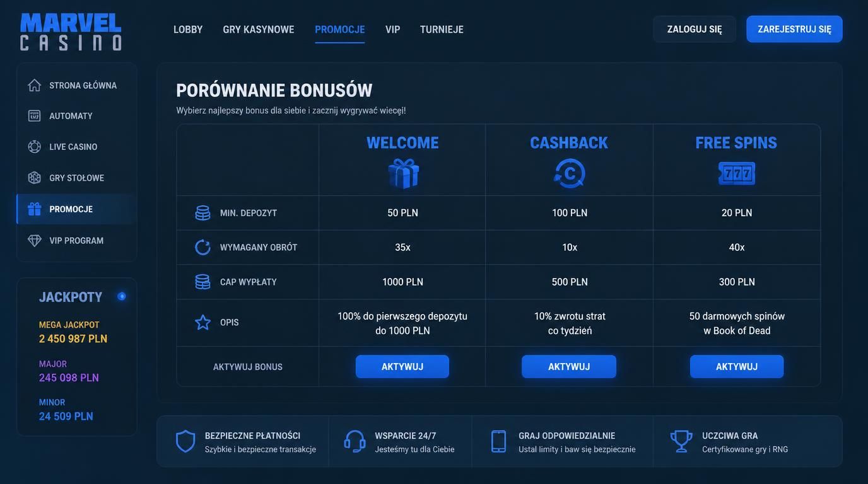
Task: Click the blue Jackpoty live indicator dot
Action: tap(122, 296)
